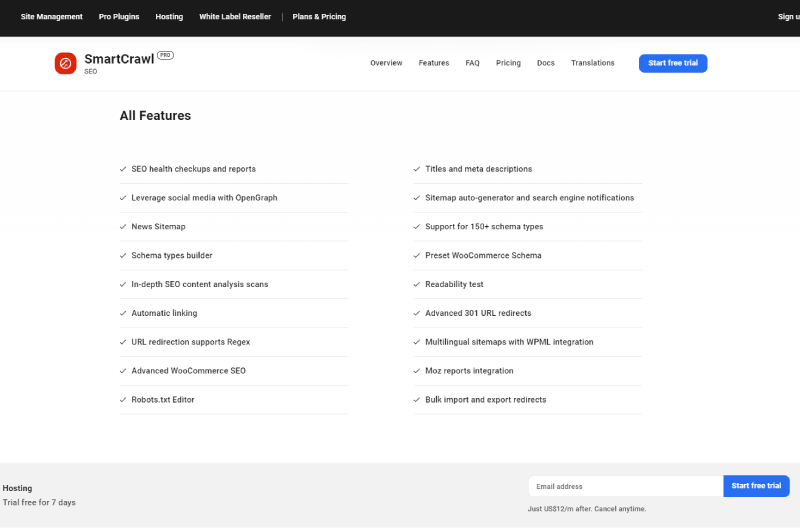Click the Hosting label in footer banner
Image resolution: width=800 pixels, height=530 pixels.
click(x=17, y=488)
